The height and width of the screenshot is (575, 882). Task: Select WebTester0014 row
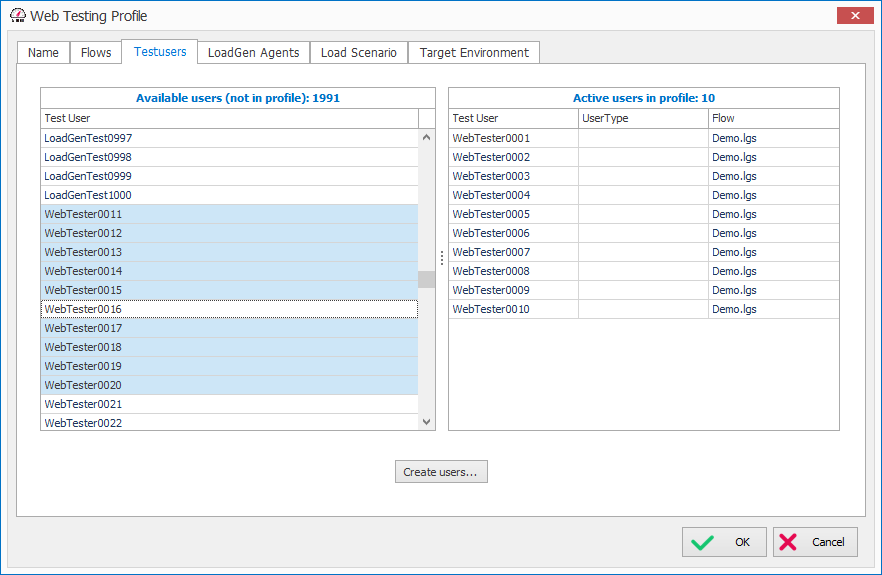pos(230,271)
